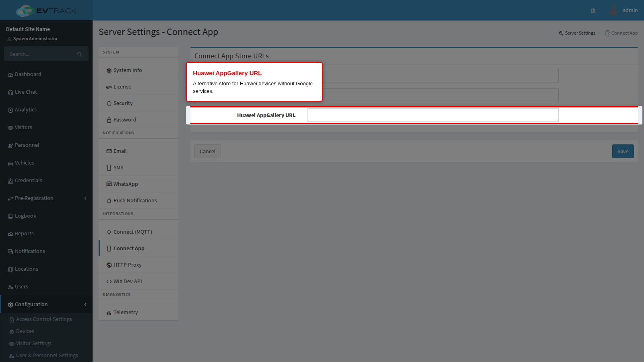Click the Vehicles car icon
644x362 pixels.
point(10,163)
